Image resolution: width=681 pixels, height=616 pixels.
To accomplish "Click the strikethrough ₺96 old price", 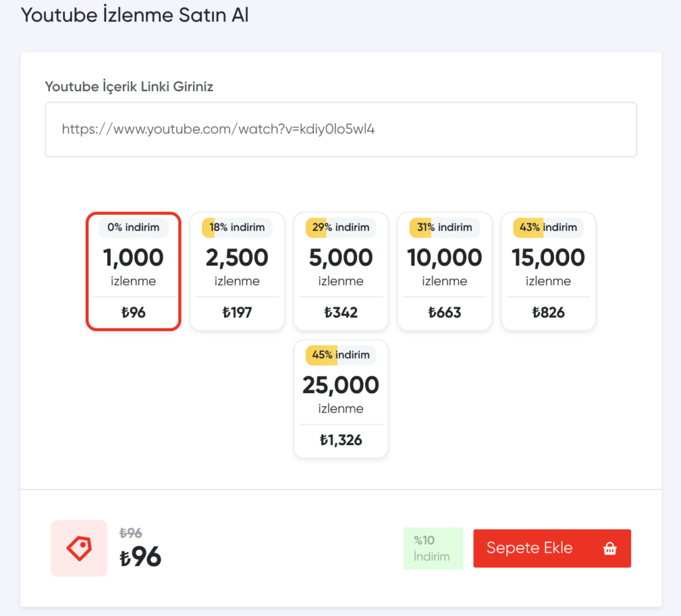I will pos(130,533).
